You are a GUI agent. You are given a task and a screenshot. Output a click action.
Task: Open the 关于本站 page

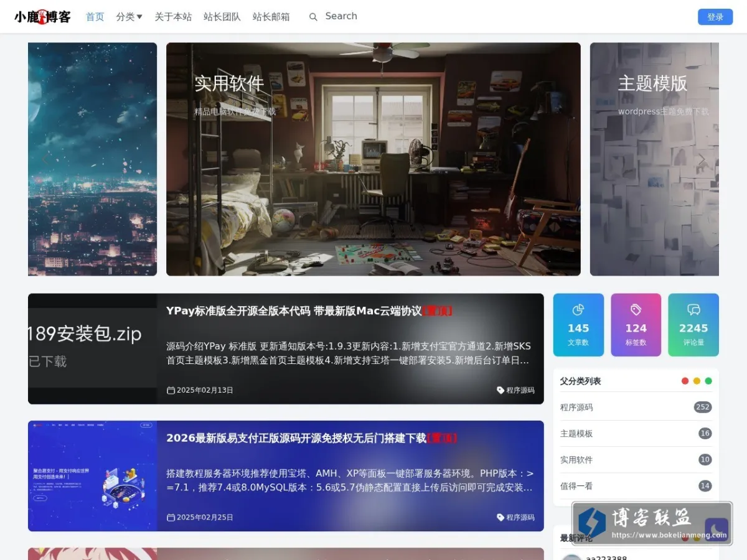(173, 17)
